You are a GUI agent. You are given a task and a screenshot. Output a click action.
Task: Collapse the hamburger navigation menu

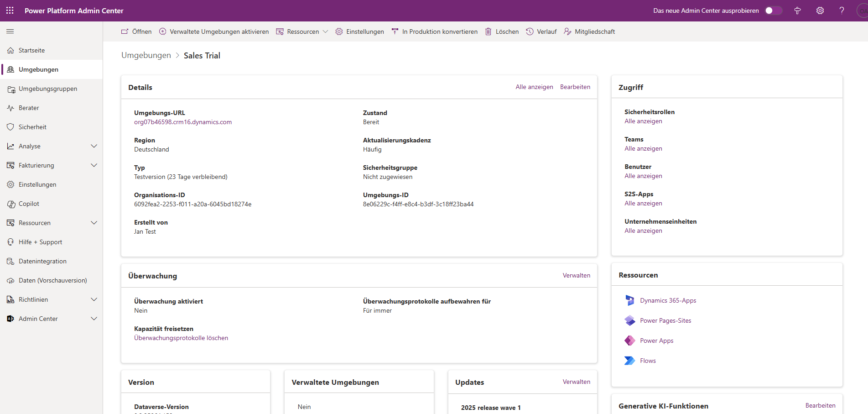pyautogui.click(x=10, y=31)
